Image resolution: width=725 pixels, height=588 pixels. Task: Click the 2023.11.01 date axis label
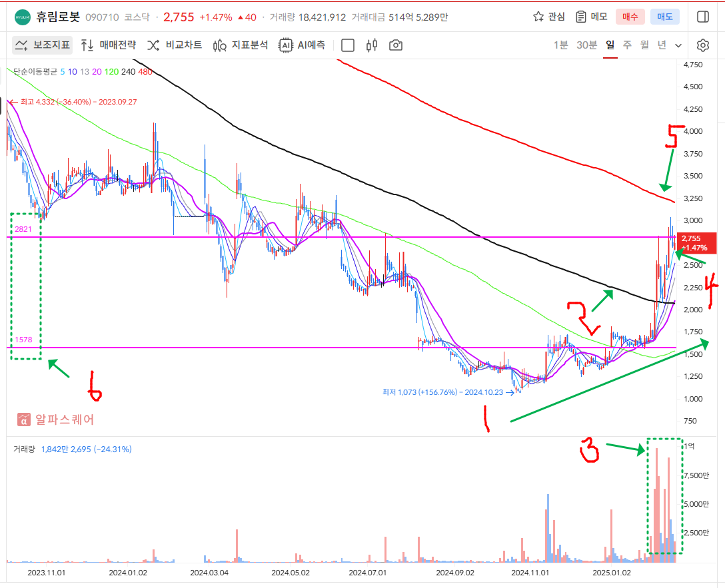46,573
